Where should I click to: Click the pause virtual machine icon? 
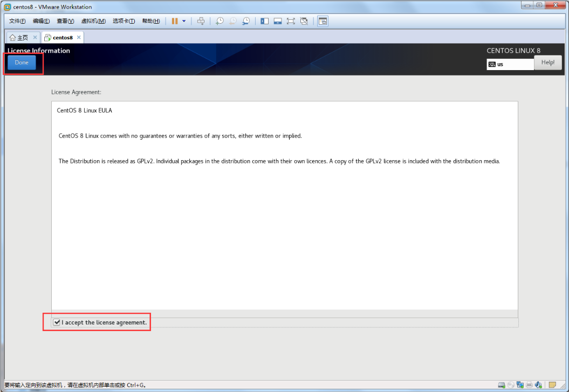(175, 21)
